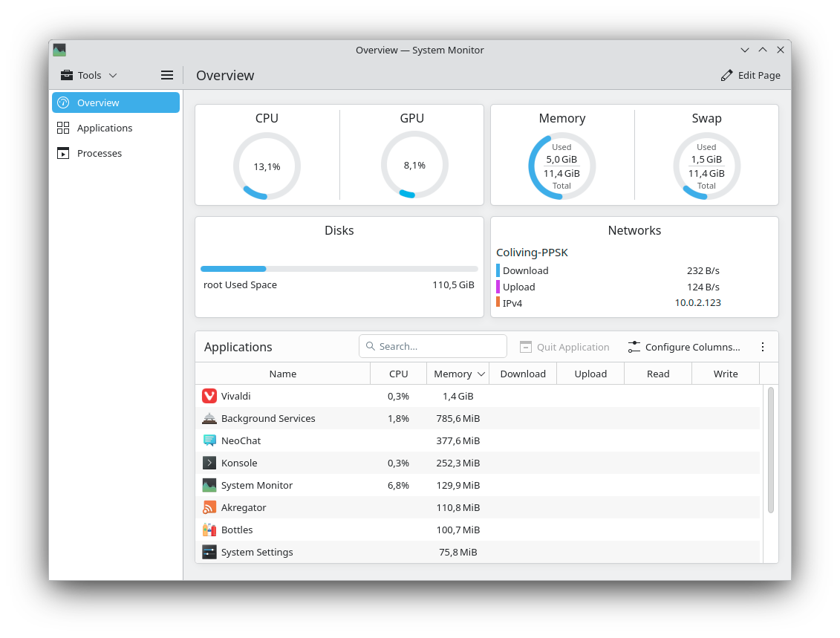Toggle sort order on Memory column
Viewport: 840px width, 638px height.
tap(458, 374)
